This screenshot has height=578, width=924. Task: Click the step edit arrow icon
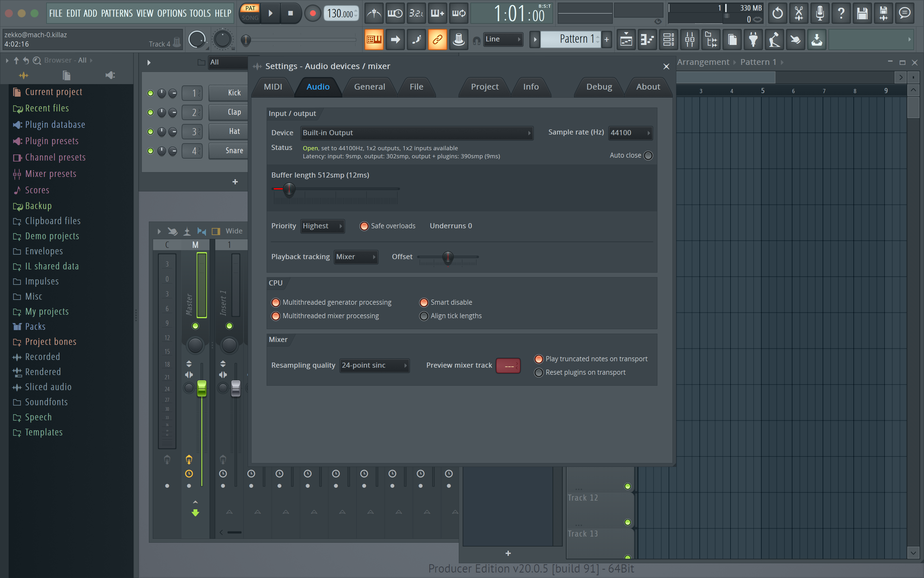396,39
